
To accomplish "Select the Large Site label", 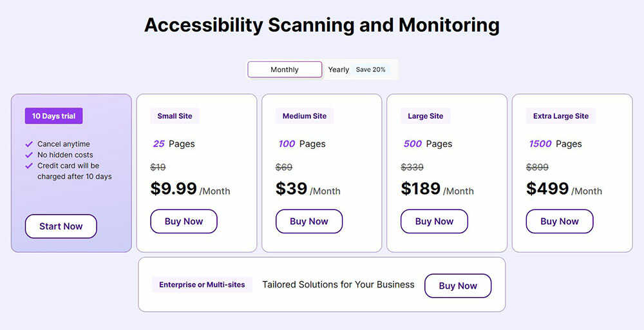I will 426,116.
